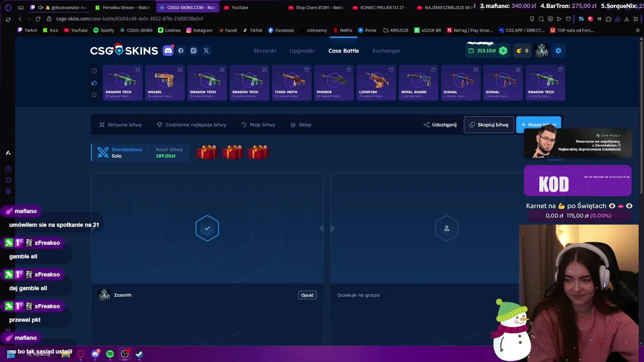Expand bookmarks overflow chevron
Image resolution: width=644 pixels, height=362 pixels.
pyautogui.click(x=638, y=30)
